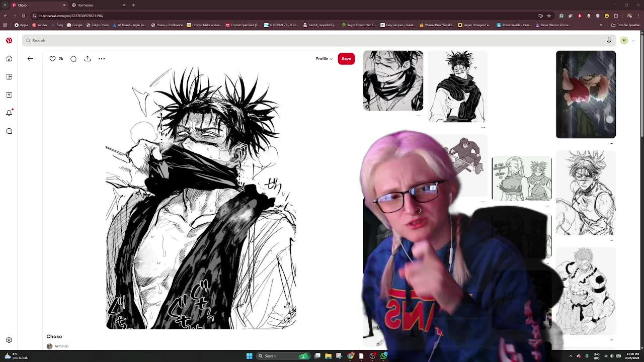This screenshot has width=644, height=362.
Task: Open the notifications bell in sidebar
Action: pyautogui.click(x=9, y=113)
